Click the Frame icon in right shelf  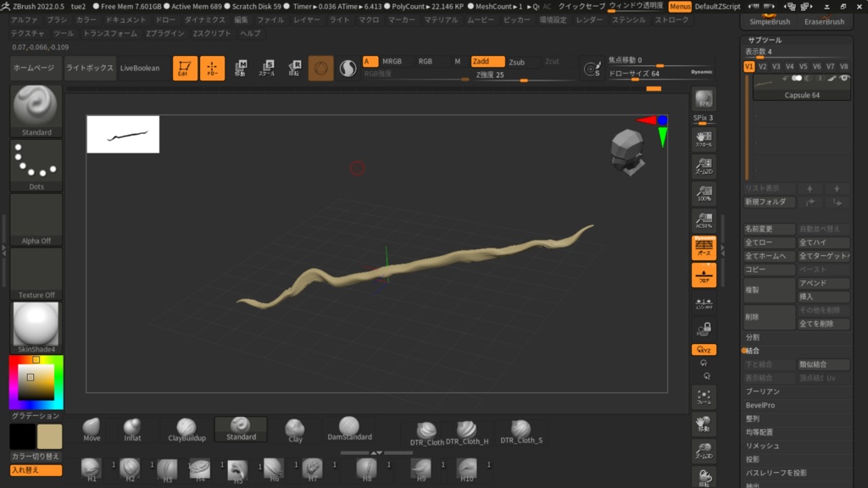[x=704, y=396]
